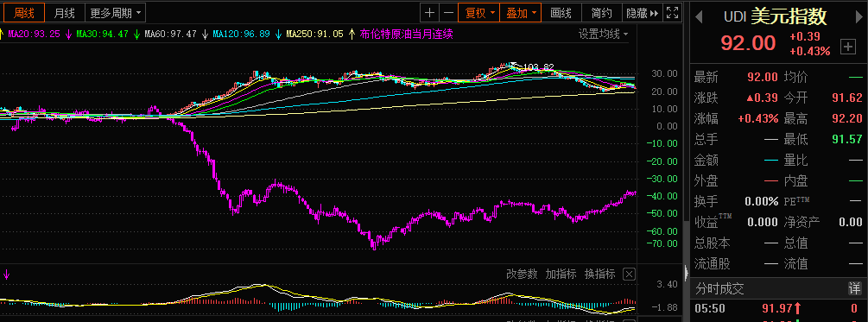Click the magenta arrow in indicator panel
This screenshot has width=868, height=322.
[7, 274]
